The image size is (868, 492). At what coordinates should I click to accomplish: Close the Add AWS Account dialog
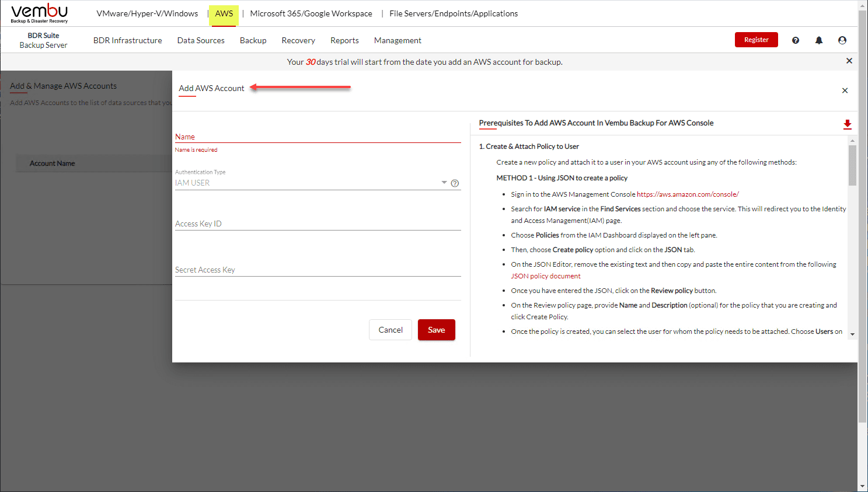[x=845, y=90]
